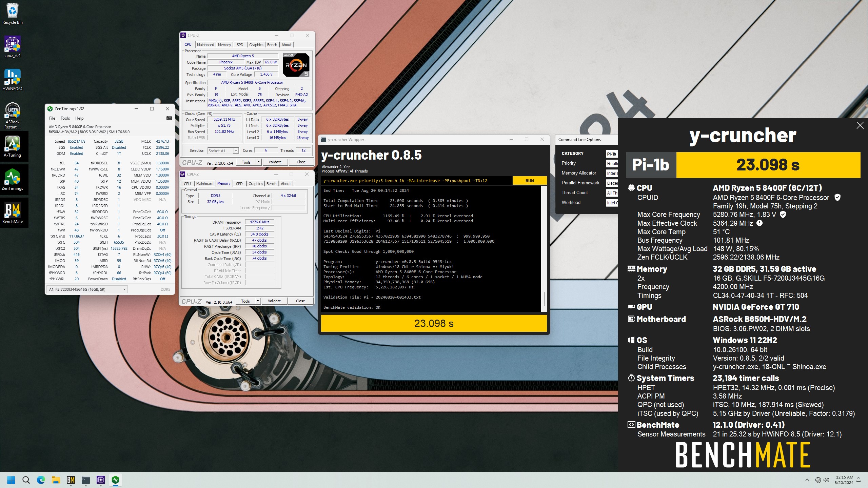Open Tools menu in ZenTimings
Viewport: 868px width, 488px height.
[x=65, y=118]
